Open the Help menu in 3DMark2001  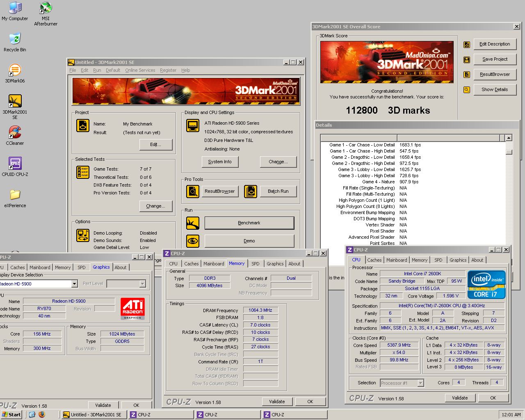186,70
